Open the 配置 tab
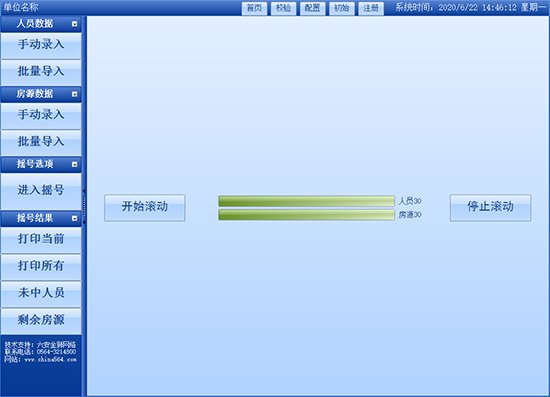550x397 pixels. coord(313,8)
